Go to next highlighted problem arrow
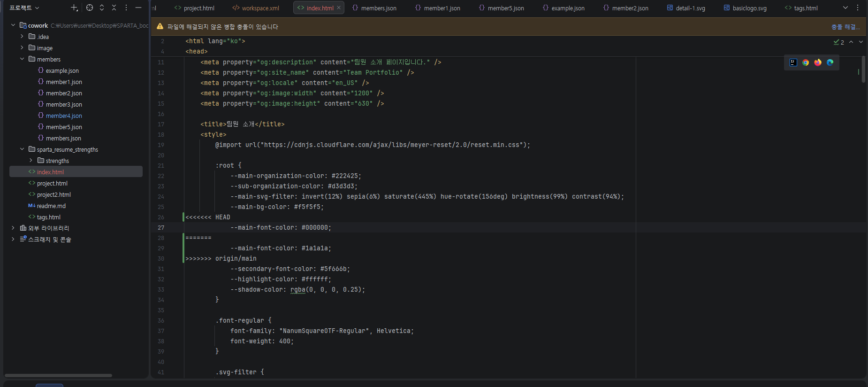The width and height of the screenshot is (868, 387). click(x=861, y=42)
